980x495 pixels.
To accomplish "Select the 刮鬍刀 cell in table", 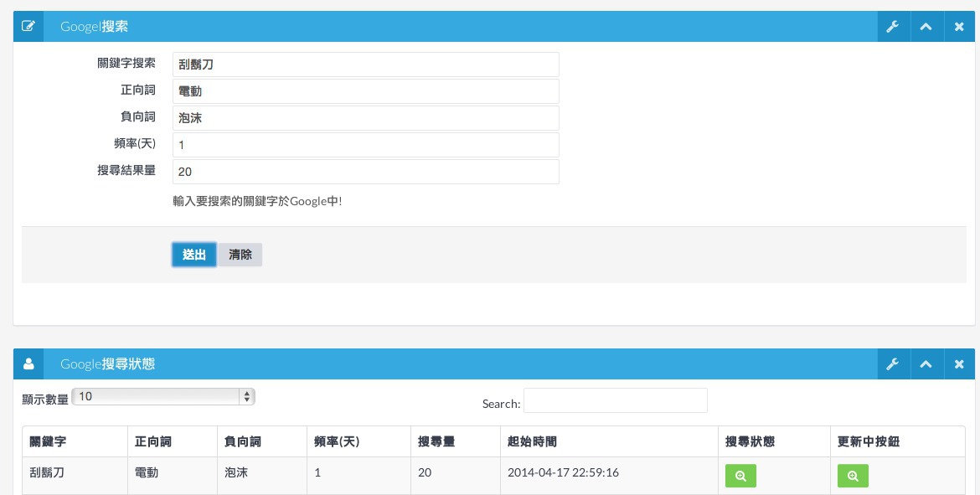I will (75, 476).
